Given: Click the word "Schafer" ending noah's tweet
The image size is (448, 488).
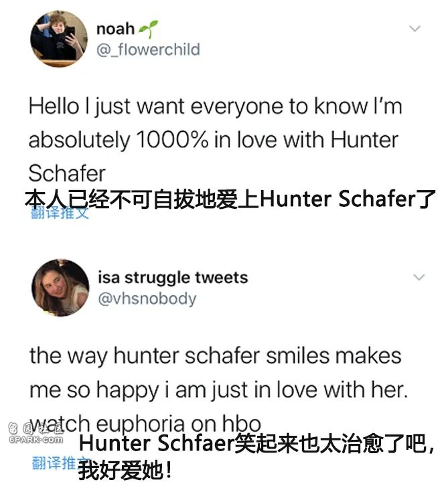Looking at the screenshot, I should point(67,173).
